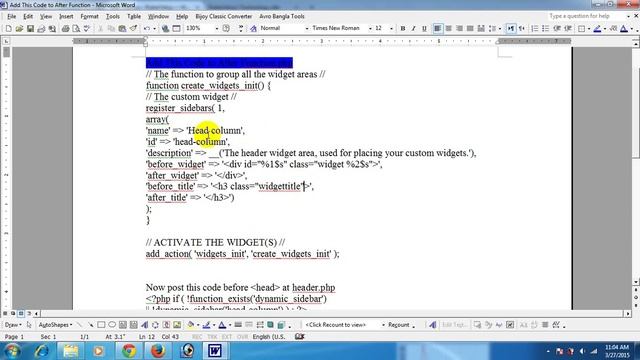Insert a hyperlink from the toolbar
Image resolution: width=640 pixels, height=360 pixels.
pyautogui.click(x=165, y=29)
